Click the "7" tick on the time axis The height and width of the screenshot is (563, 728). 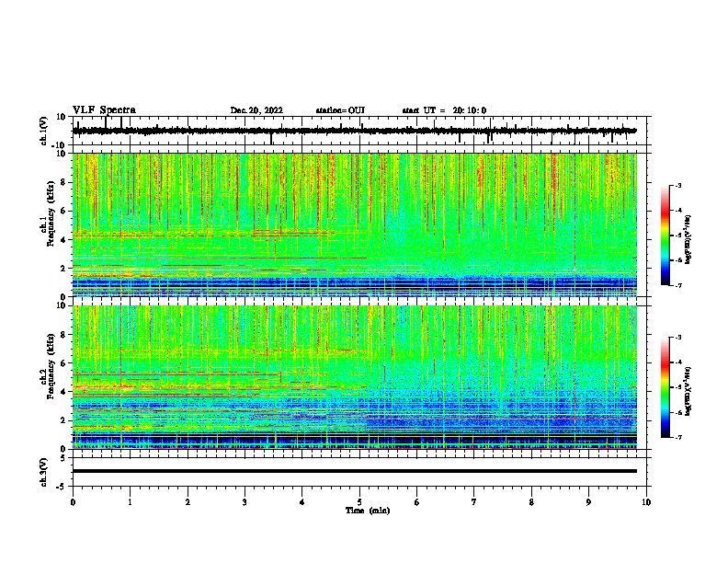(474, 502)
